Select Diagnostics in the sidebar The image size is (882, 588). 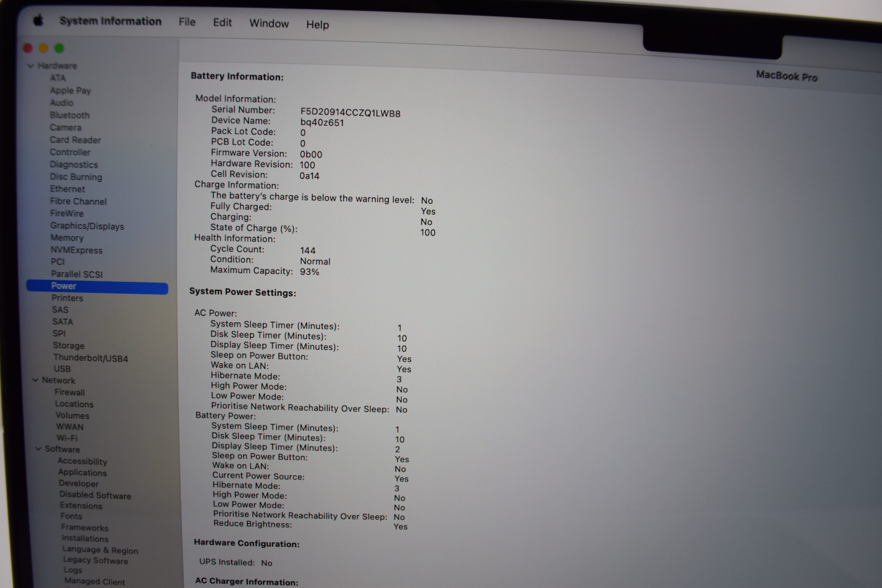point(74,165)
